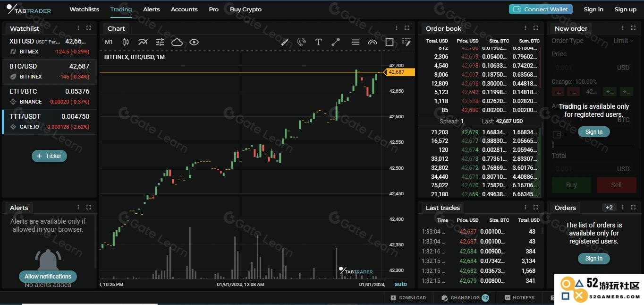Expand the +2 hidden tabs in Orders

click(610, 208)
